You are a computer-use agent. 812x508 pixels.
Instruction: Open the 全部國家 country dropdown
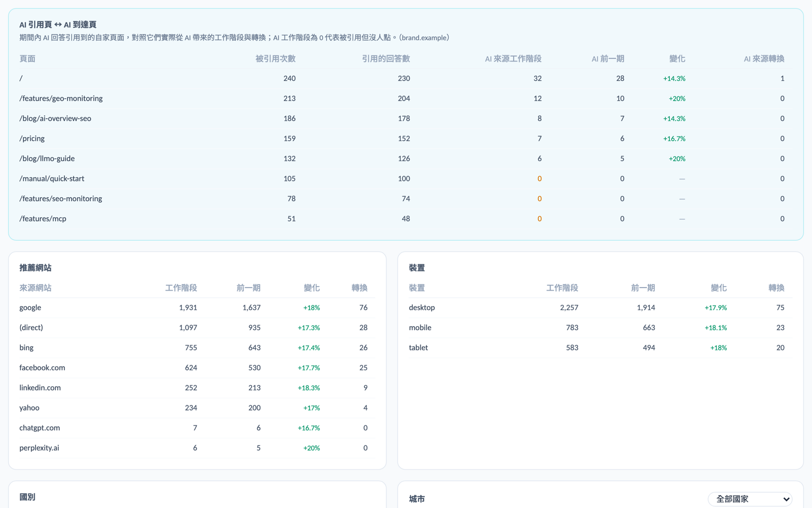point(750,499)
